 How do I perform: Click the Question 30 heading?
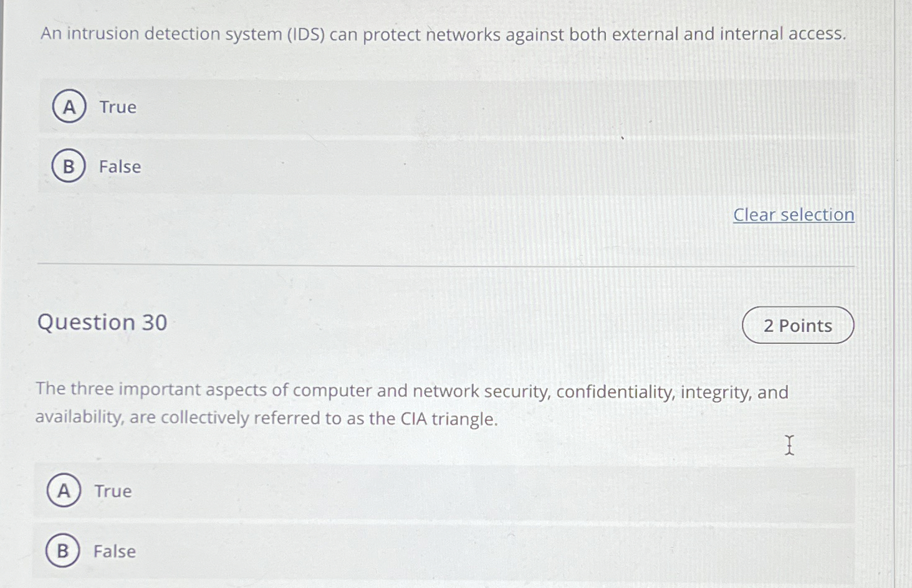click(102, 322)
